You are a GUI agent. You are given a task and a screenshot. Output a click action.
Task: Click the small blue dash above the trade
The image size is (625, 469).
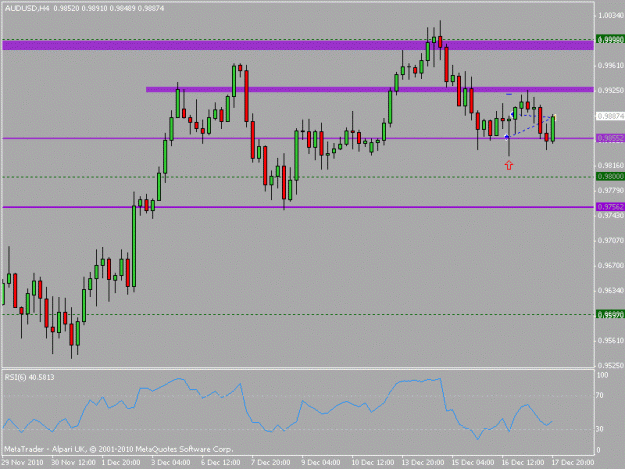(x=509, y=94)
